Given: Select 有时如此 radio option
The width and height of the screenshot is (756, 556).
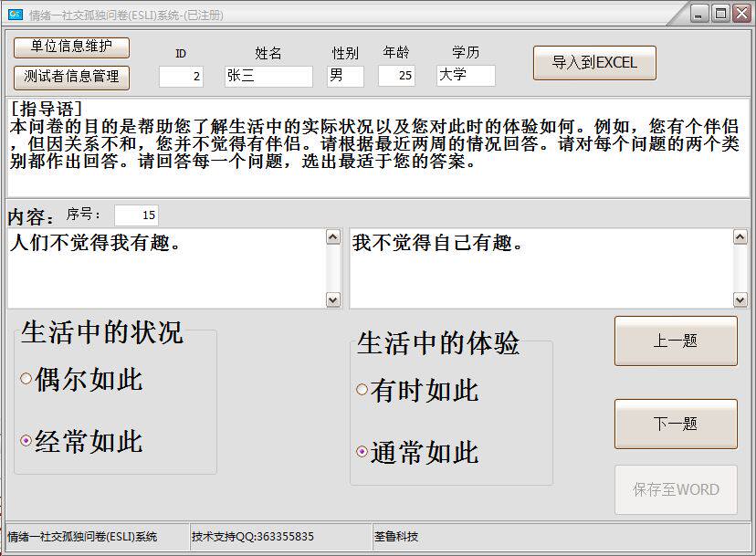Looking at the screenshot, I should (x=417, y=390).
